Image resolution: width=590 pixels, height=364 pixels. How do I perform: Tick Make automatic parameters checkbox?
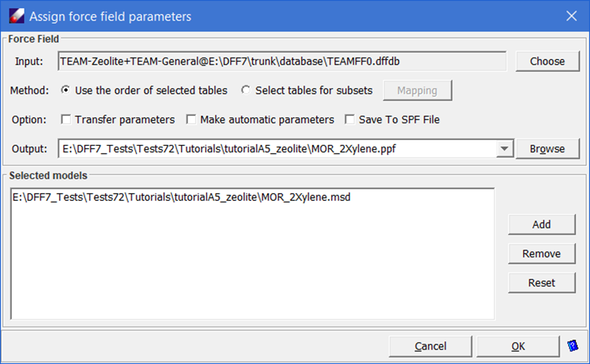tap(191, 119)
